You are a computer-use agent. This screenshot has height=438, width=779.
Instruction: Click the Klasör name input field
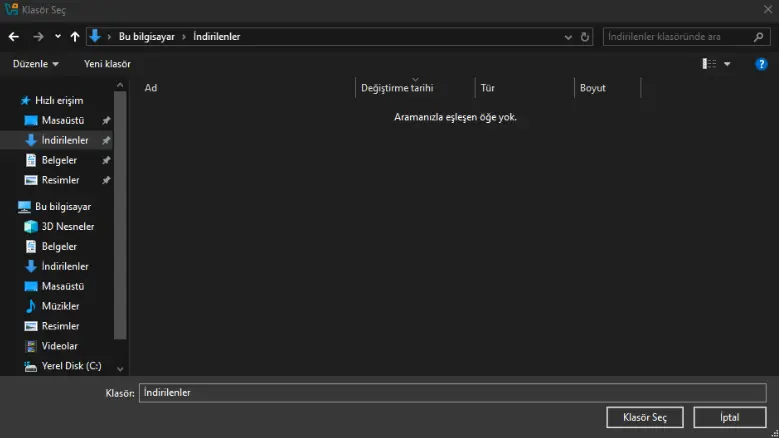[453, 393]
